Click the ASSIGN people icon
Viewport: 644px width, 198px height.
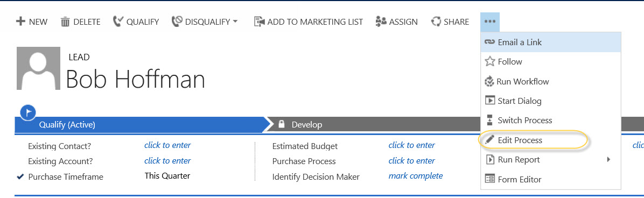(x=381, y=22)
